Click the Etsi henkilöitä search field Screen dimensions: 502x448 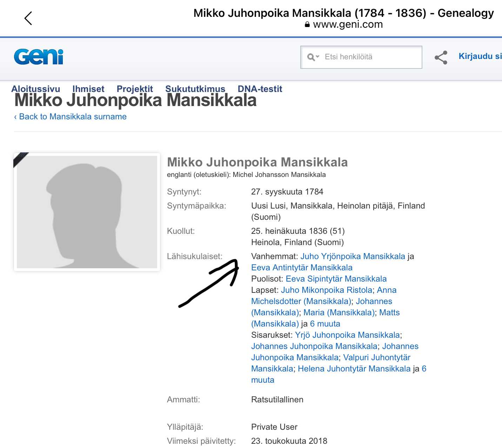pos(361,57)
